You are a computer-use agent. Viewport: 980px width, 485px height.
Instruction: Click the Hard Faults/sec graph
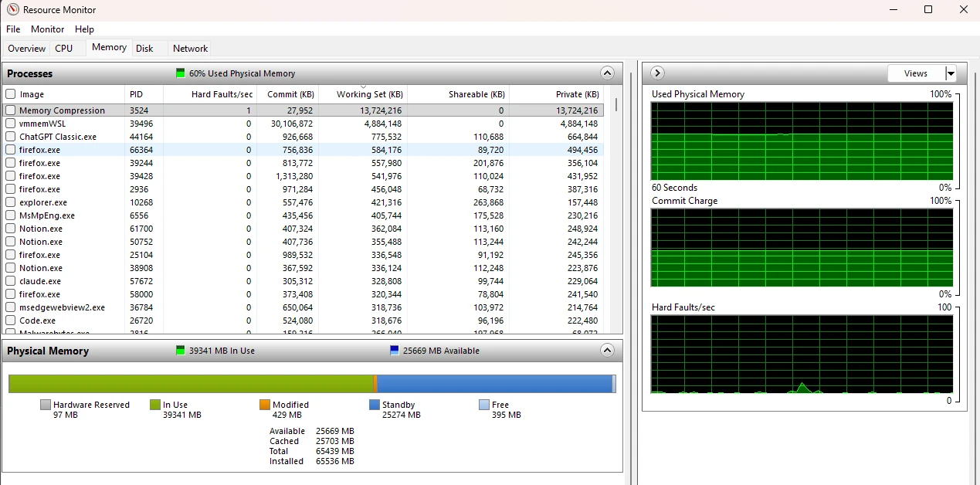coord(802,354)
